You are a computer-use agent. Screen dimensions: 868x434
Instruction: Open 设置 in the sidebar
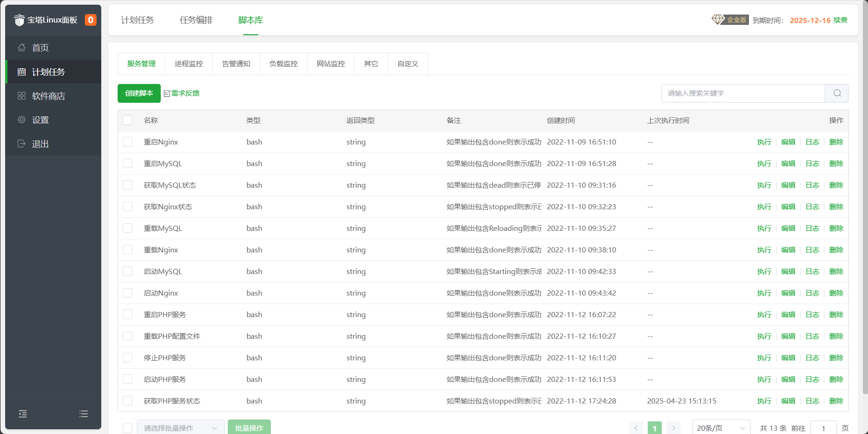(53, 120)
